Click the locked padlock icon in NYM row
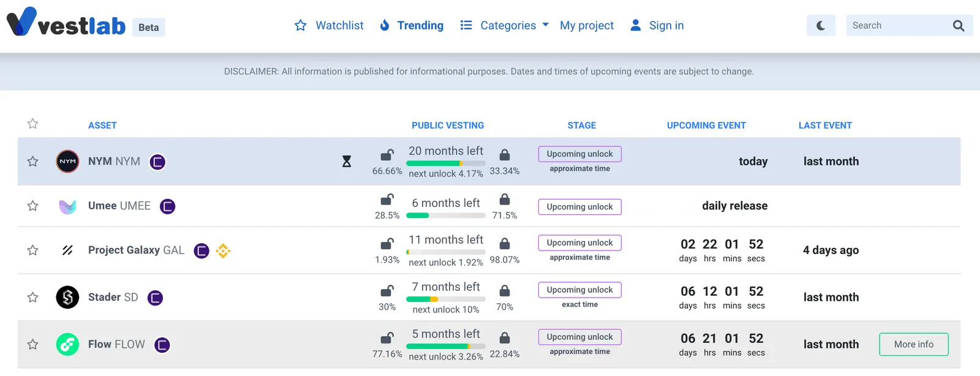The height and width of the screenshot is (376, 980). point(505,154)
